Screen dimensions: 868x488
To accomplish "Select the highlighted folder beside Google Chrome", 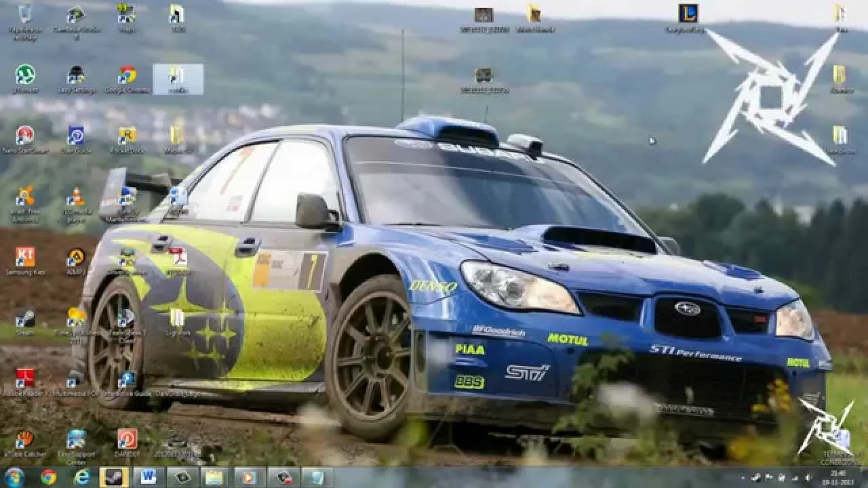I will [x=178, y=79].
